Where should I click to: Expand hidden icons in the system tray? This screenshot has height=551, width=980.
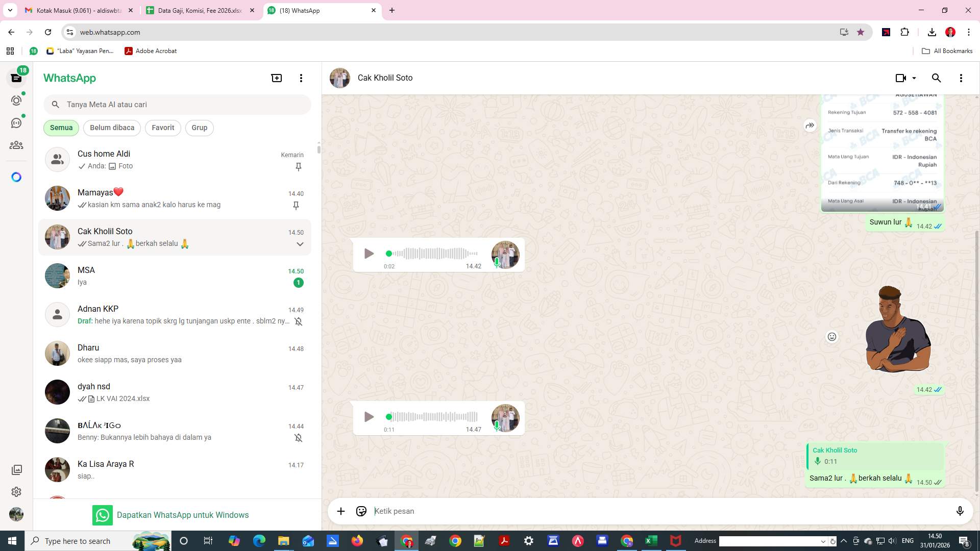[844, 541]
